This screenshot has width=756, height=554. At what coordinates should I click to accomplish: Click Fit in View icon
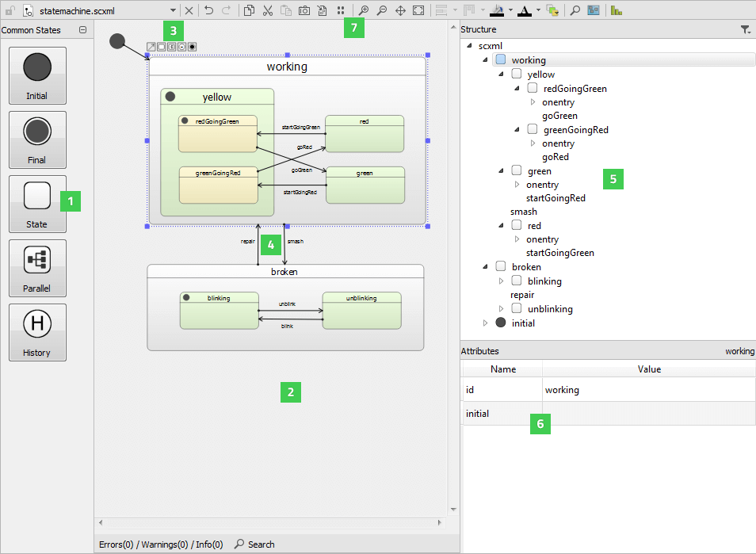coord(418,10)
